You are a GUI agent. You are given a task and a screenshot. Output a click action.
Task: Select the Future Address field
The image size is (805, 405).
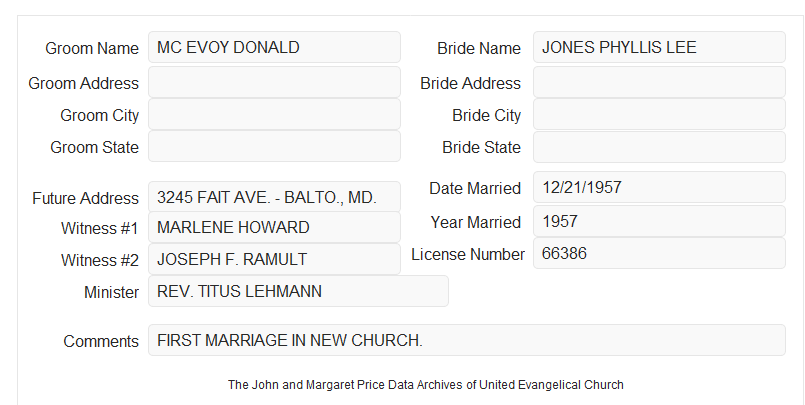click(274, 197)
